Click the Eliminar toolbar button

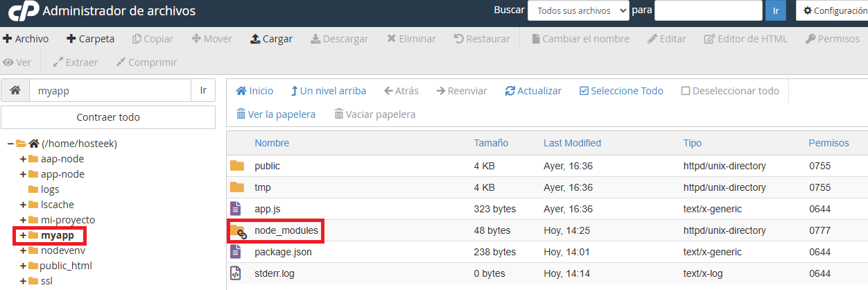pos(411,39)
